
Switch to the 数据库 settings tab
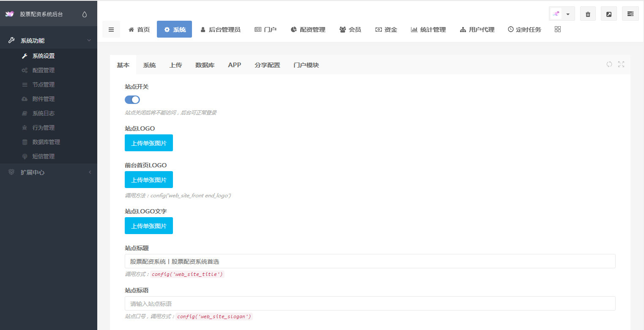(205, 65)
